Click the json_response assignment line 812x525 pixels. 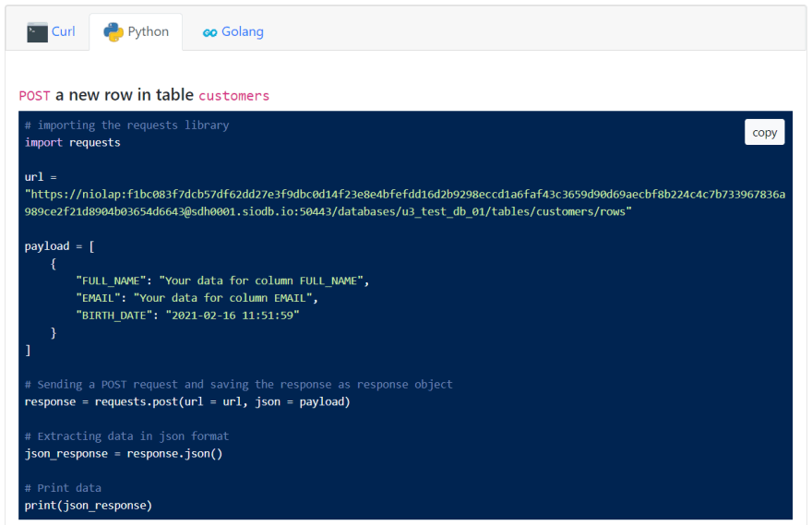pos(124,454)
